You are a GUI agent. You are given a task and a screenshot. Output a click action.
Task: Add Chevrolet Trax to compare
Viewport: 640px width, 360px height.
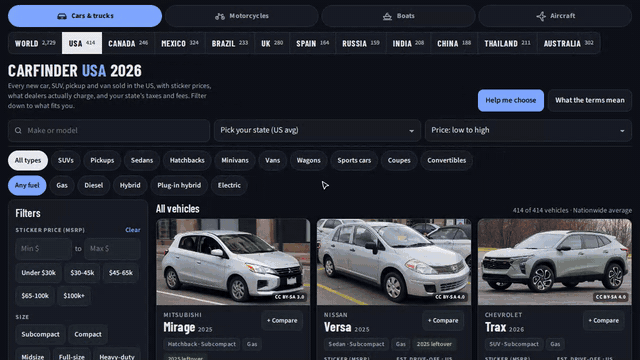point(604,321)
